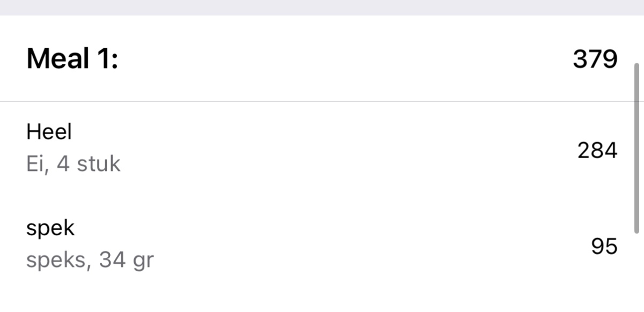Tap the "Ei, 4 stuk" serving description

pos(73,164)
